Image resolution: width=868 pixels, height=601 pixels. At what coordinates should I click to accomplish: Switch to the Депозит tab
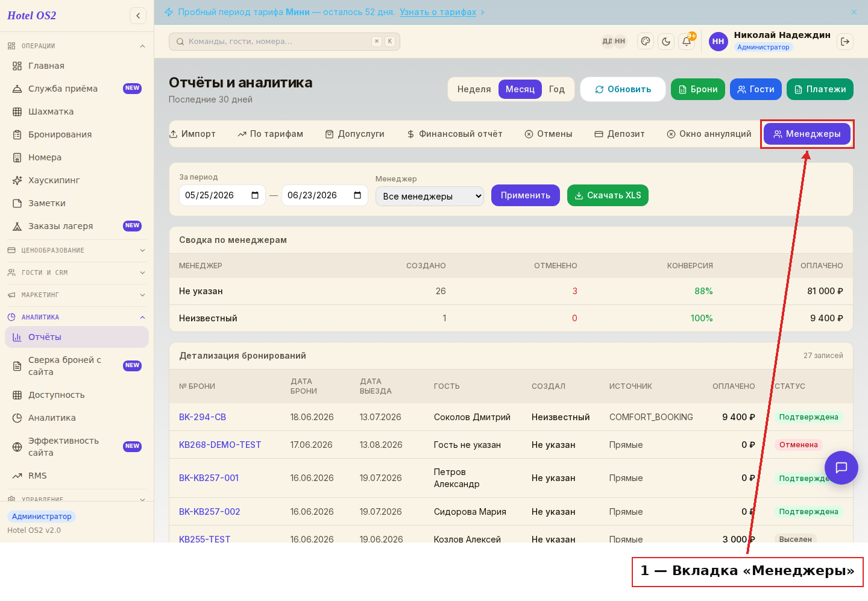[x=620, y=134]
